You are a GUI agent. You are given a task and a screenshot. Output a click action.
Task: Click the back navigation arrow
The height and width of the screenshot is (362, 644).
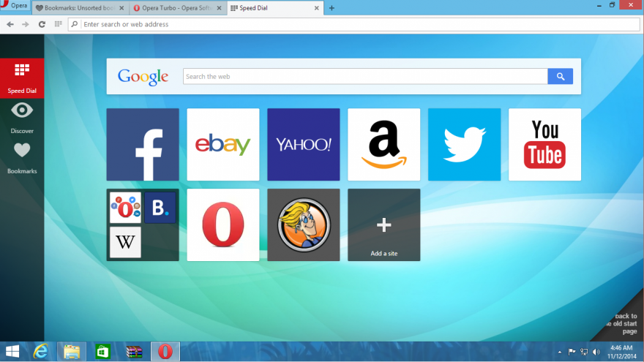click(10, 24)
